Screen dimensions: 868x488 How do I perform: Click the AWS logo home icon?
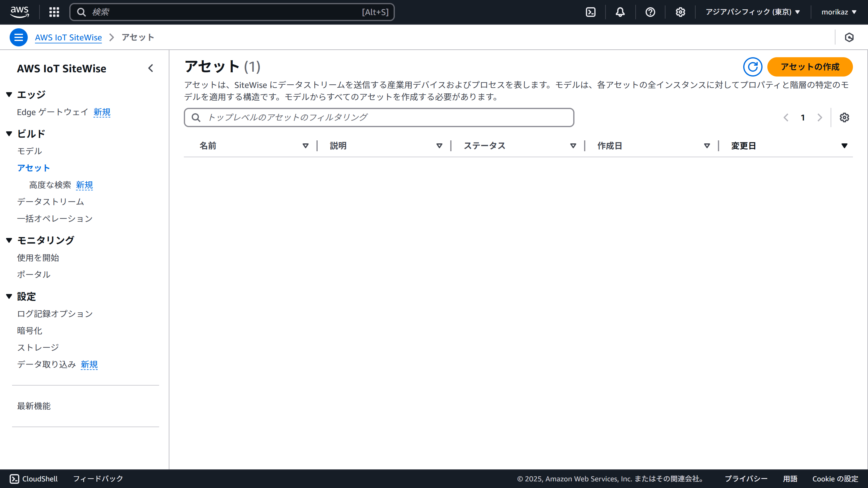tap(20, 12)
